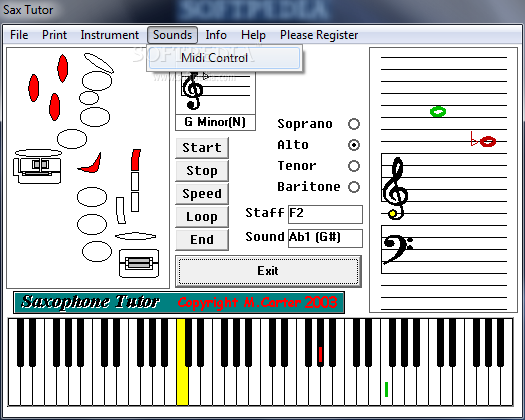
Task: Open the Instrument menu
Action: coord(109,35)
